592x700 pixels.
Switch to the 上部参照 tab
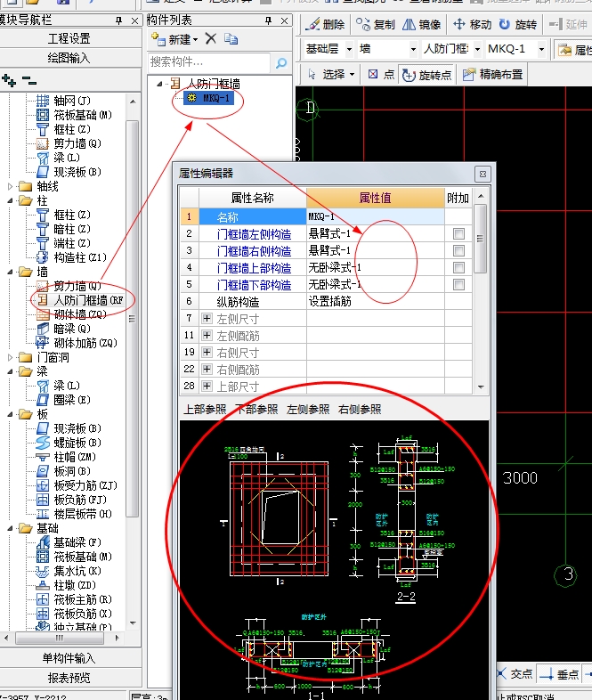pyautogui.click(x=205, y=409)
